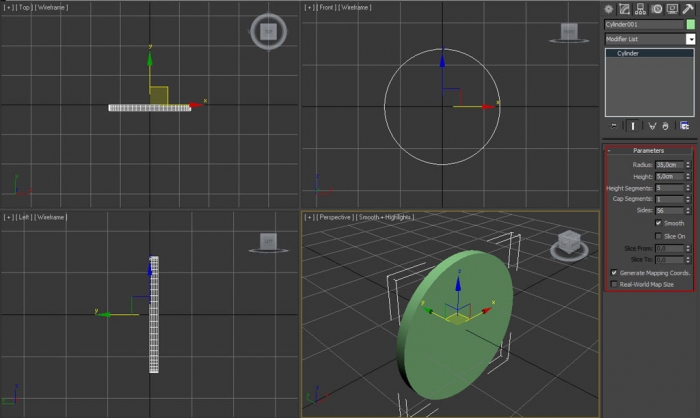Click the Cap Segments value field
Screen dimensions: 700x418
670,199
